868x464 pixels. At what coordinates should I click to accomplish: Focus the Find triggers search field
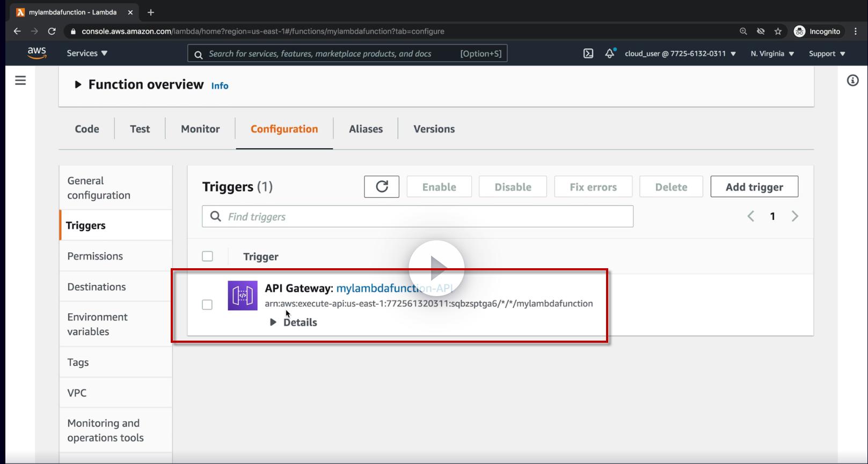418,216
